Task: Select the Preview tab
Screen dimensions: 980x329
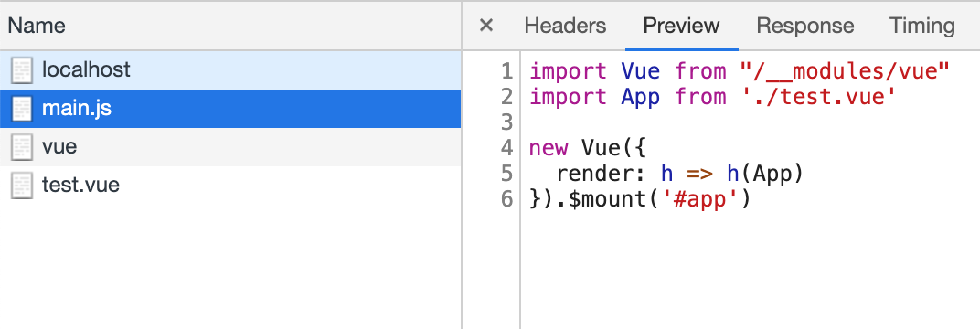Action: 681,26
